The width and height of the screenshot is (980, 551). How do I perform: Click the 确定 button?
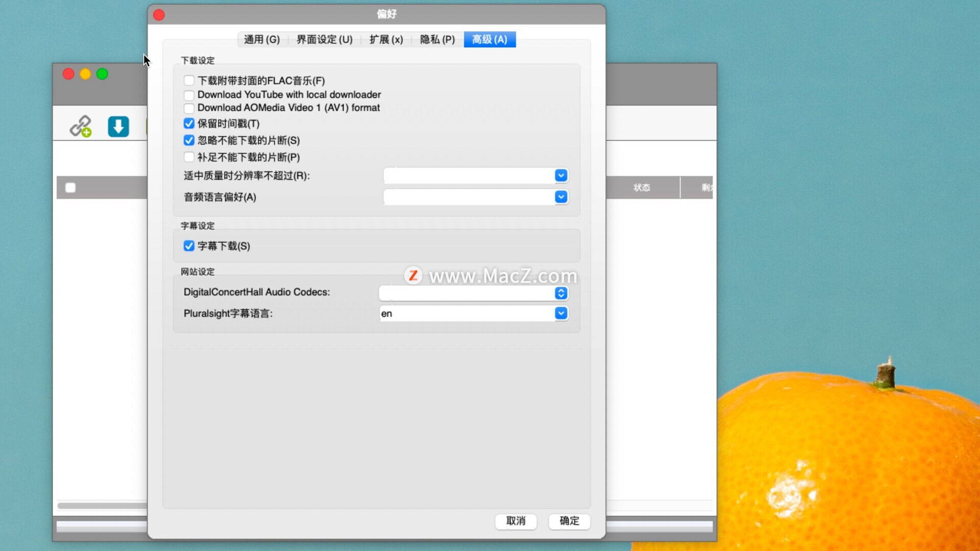coord(569,521)
